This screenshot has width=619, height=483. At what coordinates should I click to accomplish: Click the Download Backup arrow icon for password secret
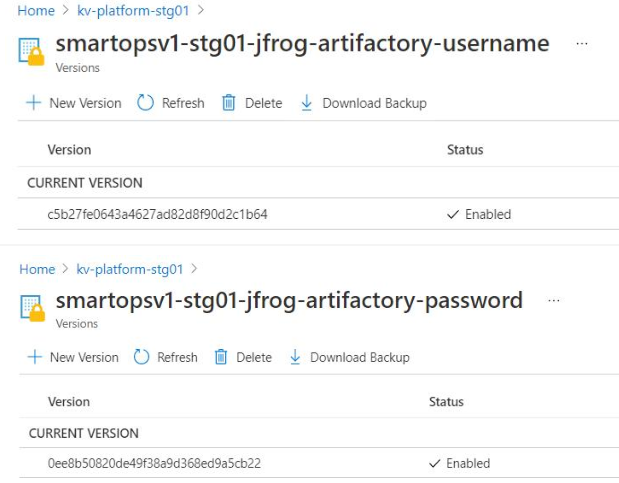pyautogui.click(x=295, y=357)
